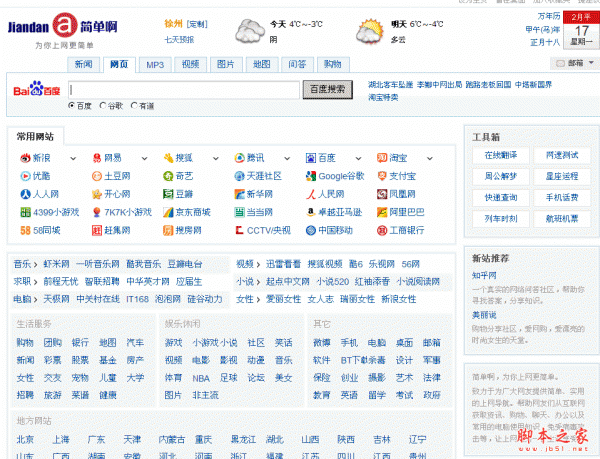Viewport: 600px width, 459px height.
Task: Select the 有道 search engine radio button
Action: (x=134, y=105)
